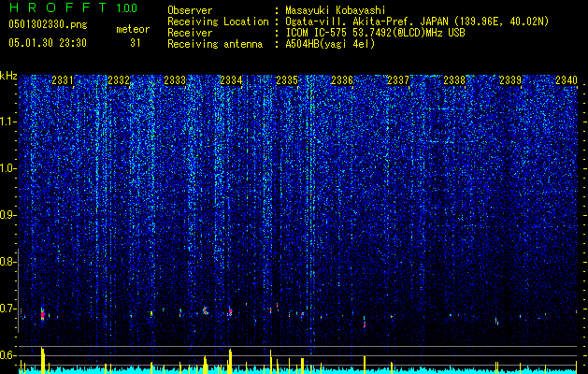588x374 pixels.
Task: Click the strong red meteor echo after 2330
Action: 43,314
